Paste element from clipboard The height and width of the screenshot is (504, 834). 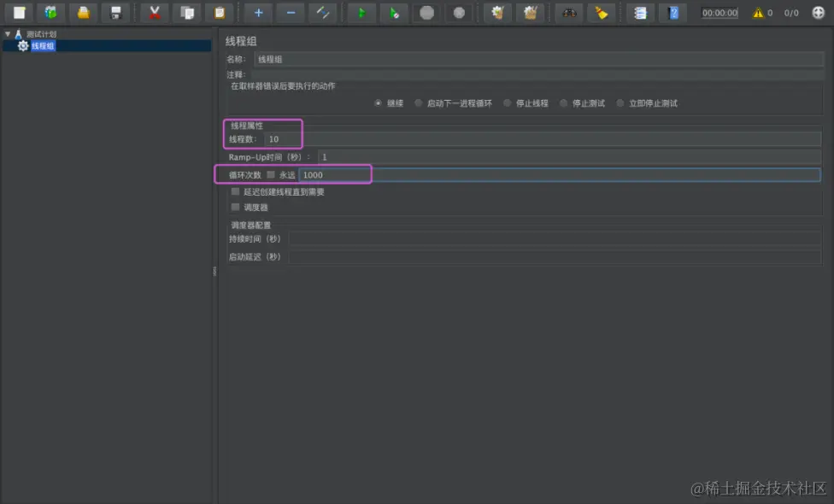[220, 13]
